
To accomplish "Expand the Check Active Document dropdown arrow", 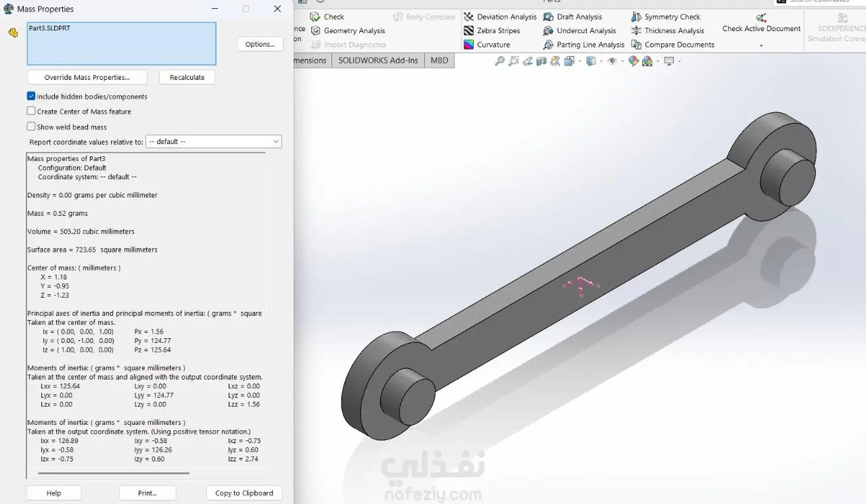I will 761,46.
